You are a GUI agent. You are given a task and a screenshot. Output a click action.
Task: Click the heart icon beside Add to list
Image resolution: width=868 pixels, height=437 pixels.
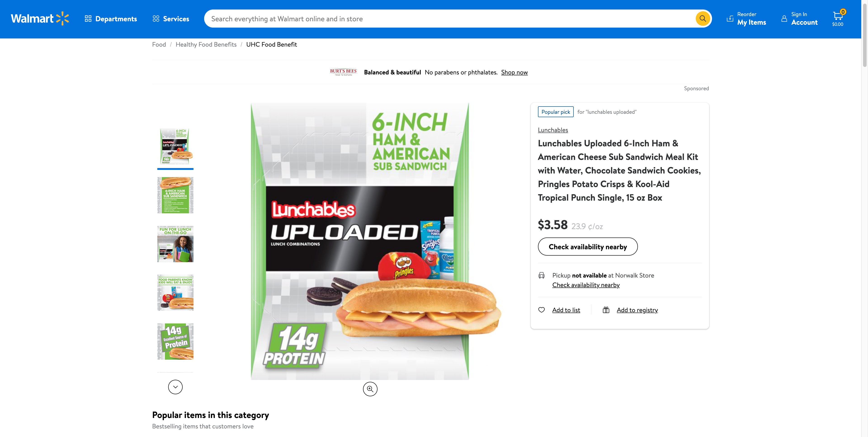click(542, 310)
